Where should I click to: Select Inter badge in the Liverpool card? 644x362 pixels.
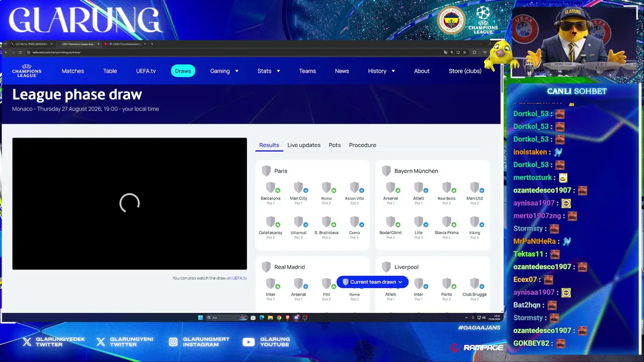tap(419, 284)
